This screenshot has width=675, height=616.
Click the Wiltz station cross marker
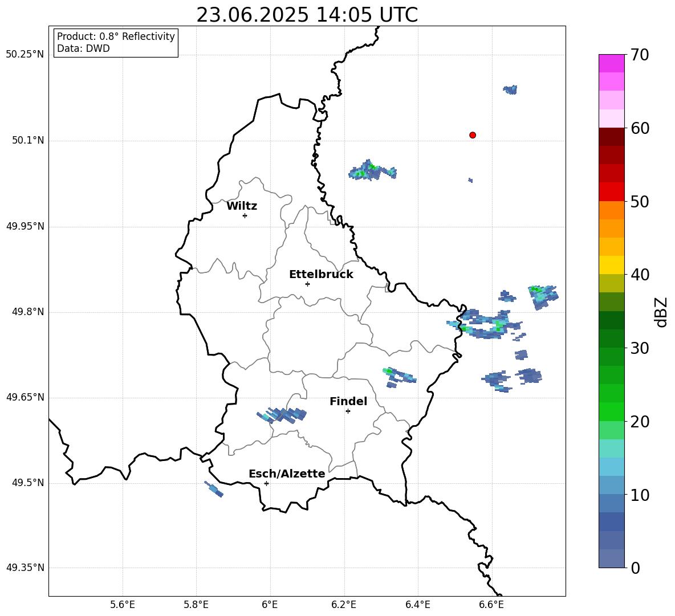point(245,215)
